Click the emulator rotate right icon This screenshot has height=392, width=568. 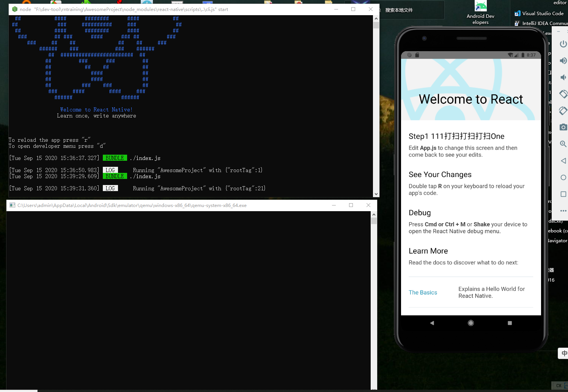coord(563,110)
